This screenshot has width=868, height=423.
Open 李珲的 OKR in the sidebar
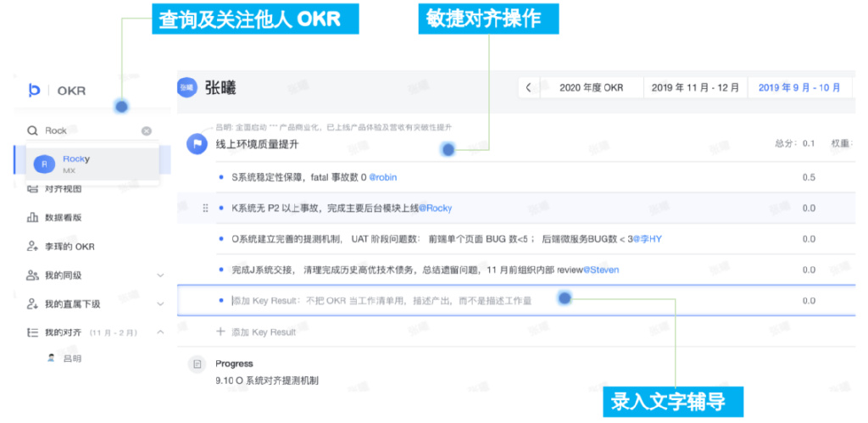70,247
